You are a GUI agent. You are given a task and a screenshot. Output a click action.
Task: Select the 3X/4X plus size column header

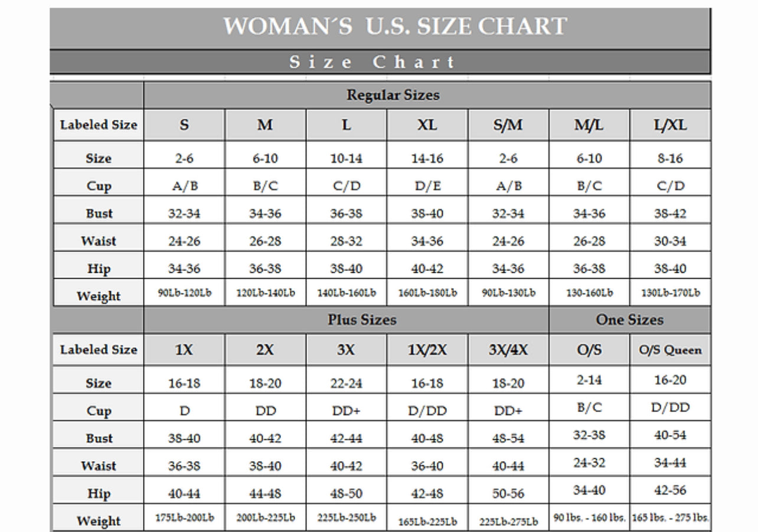(508, 350)
